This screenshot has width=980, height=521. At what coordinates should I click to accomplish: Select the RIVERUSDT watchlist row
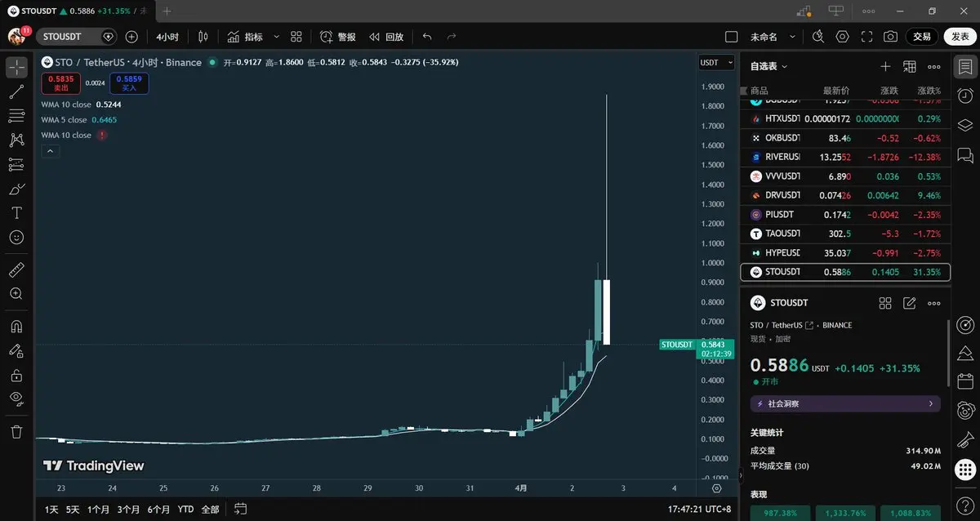(x=845, y=157)
